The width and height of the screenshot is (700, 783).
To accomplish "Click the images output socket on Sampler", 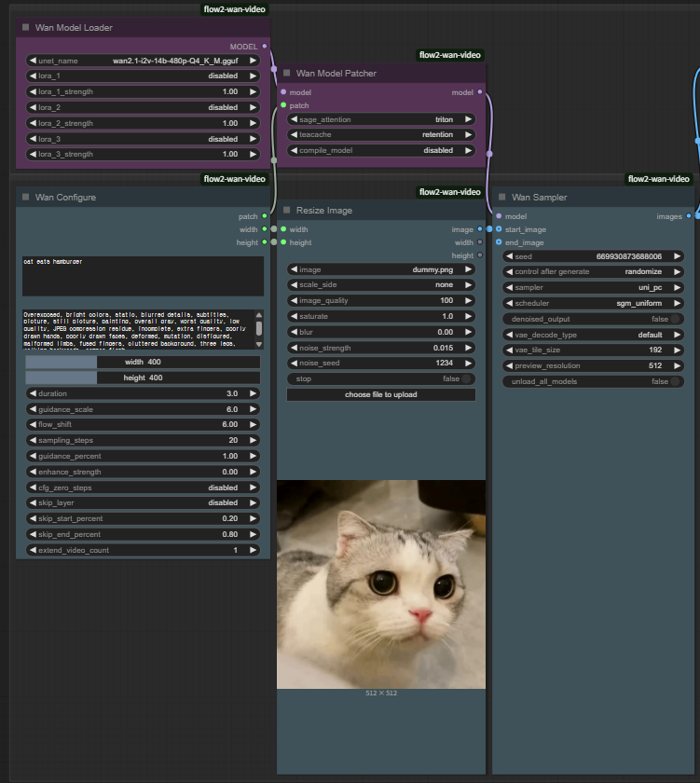I will [689, 216].
